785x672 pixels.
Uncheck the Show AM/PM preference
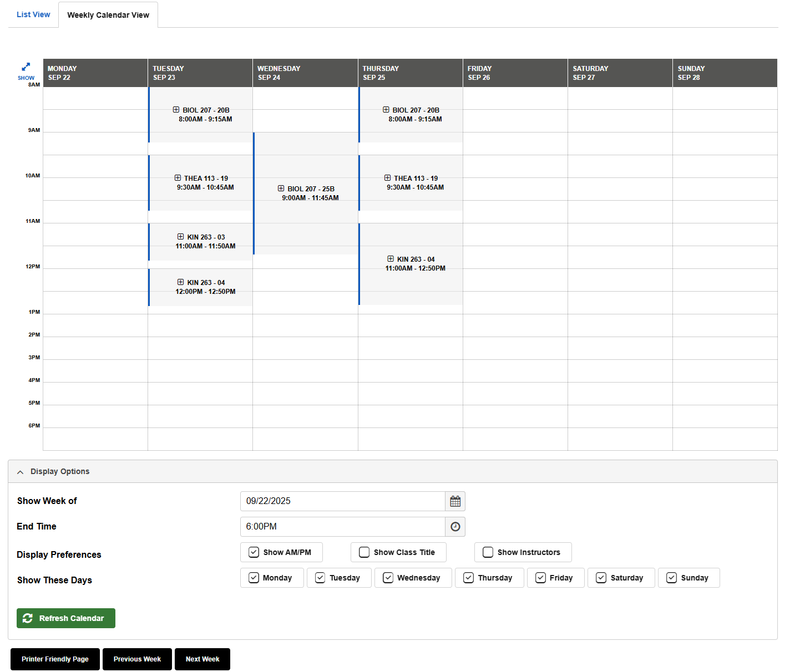[254, 552]
